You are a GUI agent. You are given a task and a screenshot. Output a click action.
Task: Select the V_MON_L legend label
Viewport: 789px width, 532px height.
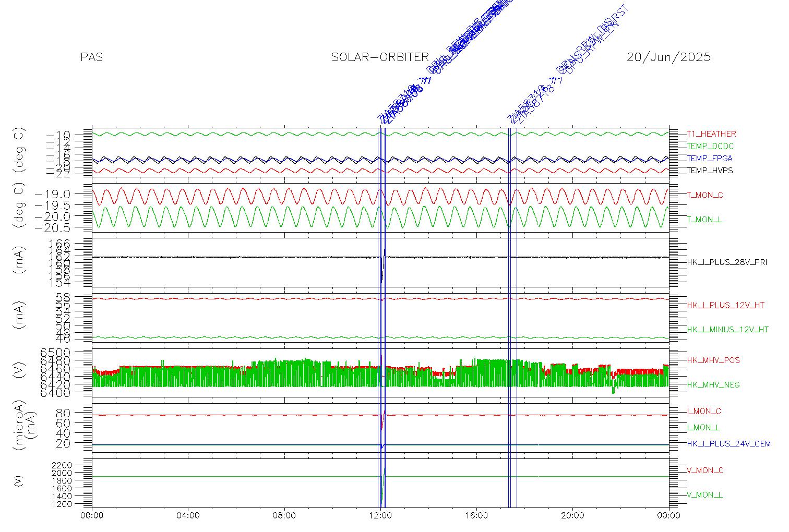point(704,495)
